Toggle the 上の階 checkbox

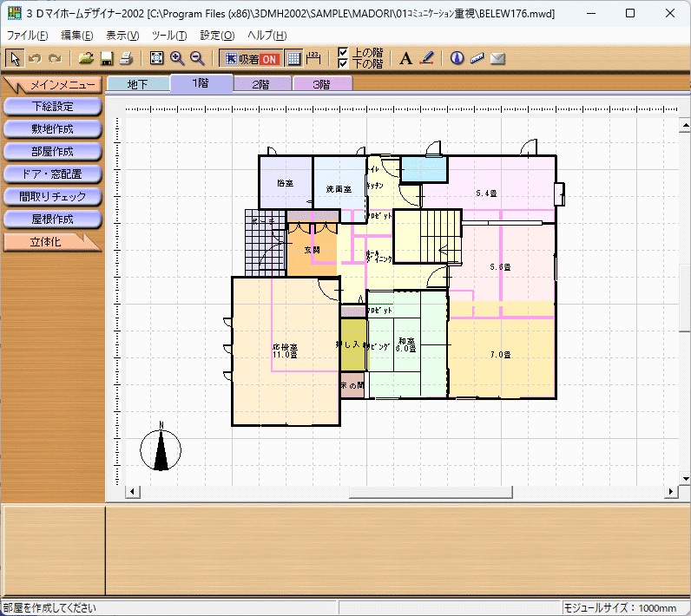click(x=343, y=53)
